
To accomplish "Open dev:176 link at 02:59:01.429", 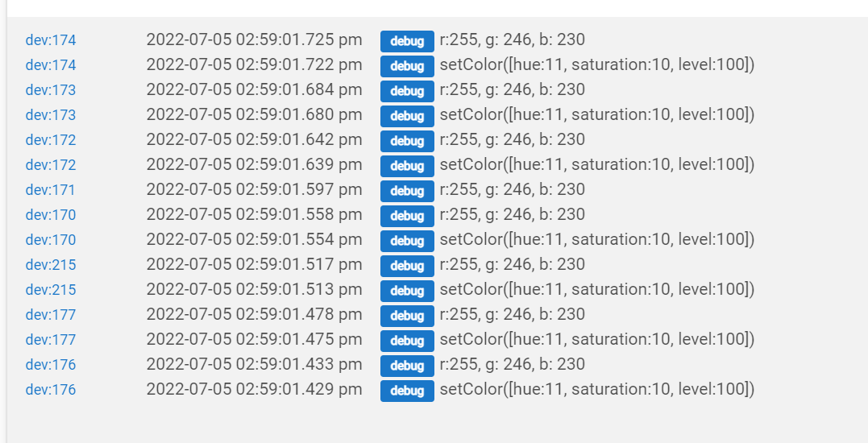I will tap(51, 389).
